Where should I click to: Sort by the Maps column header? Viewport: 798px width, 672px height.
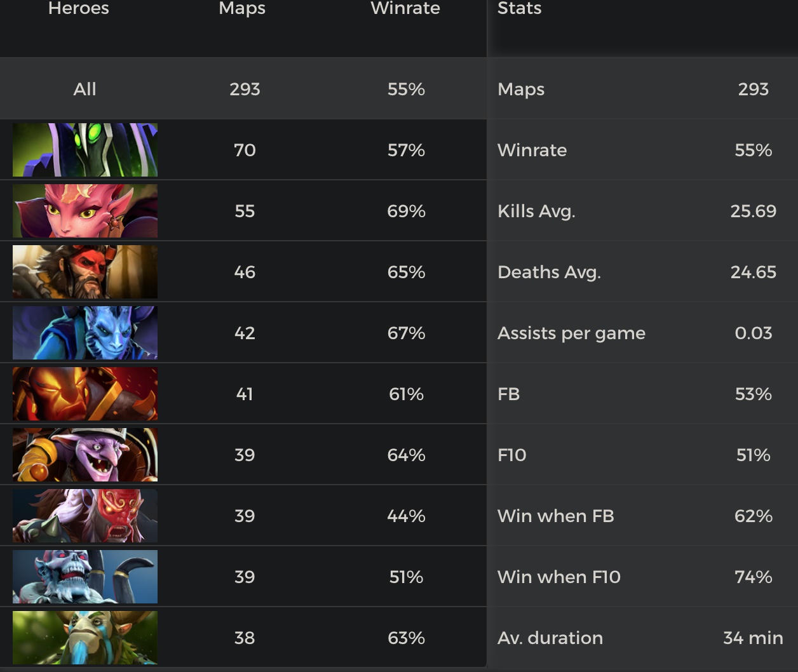click(x=242, y=8)
